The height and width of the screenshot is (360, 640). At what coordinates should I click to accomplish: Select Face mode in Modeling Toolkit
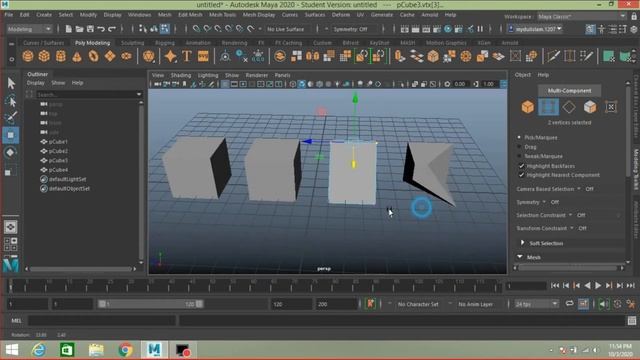(x=590, y=107)
